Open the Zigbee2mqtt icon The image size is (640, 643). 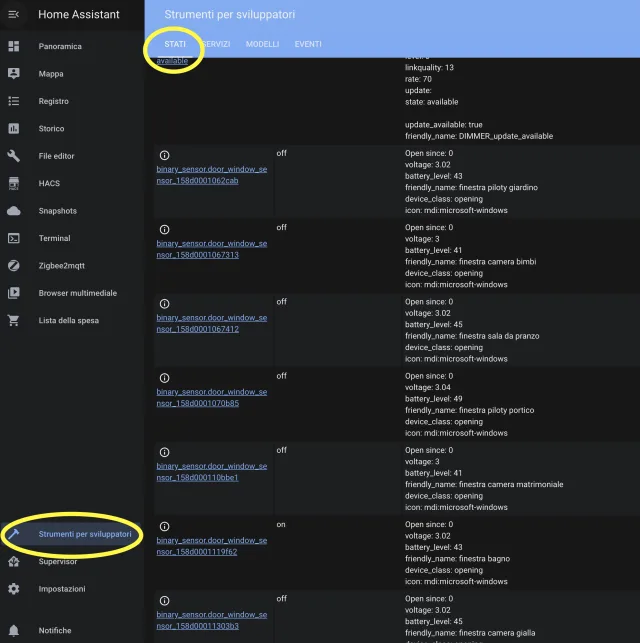coord(14,266)
